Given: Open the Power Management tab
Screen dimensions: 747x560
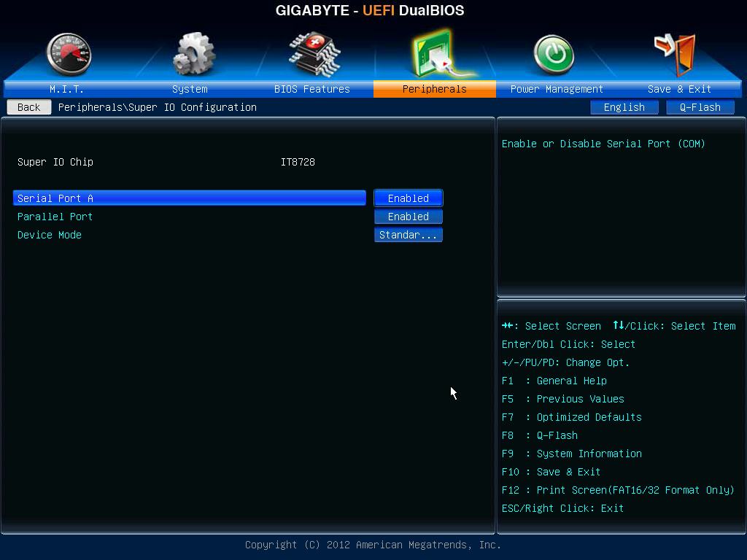Looking at the screenshot, I should [x=557, y=89].
